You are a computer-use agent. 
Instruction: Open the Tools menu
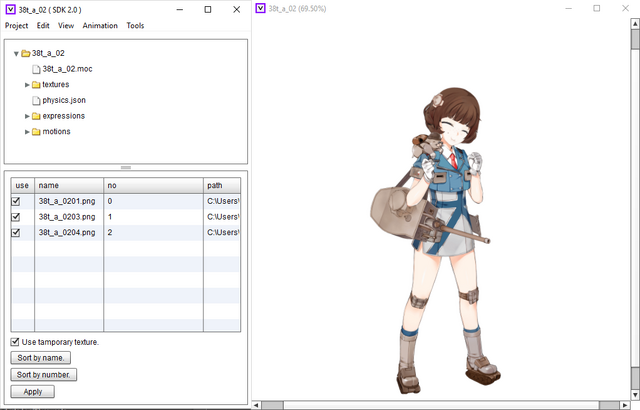[x=135, y=25]
